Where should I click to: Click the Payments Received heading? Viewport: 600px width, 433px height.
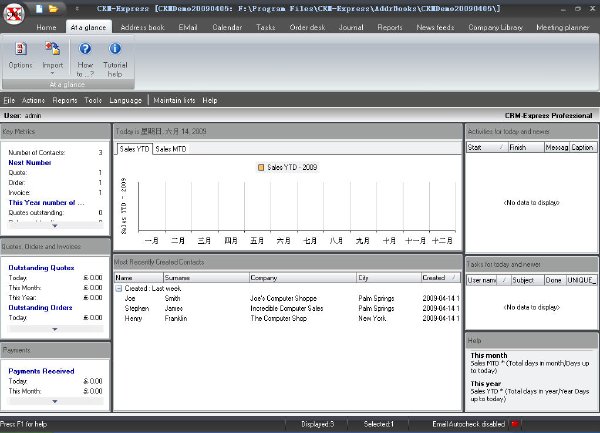(x=41, y=371)
